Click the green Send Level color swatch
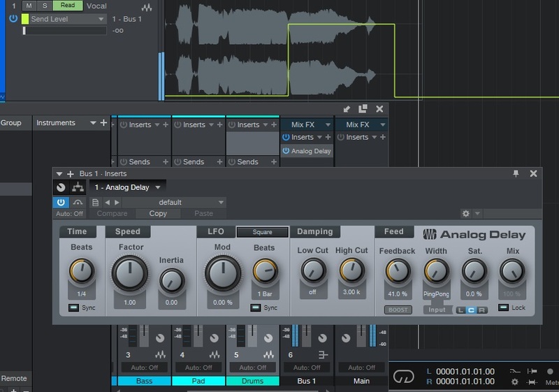This screenshot has width=559, height=392. pos(25,19)
